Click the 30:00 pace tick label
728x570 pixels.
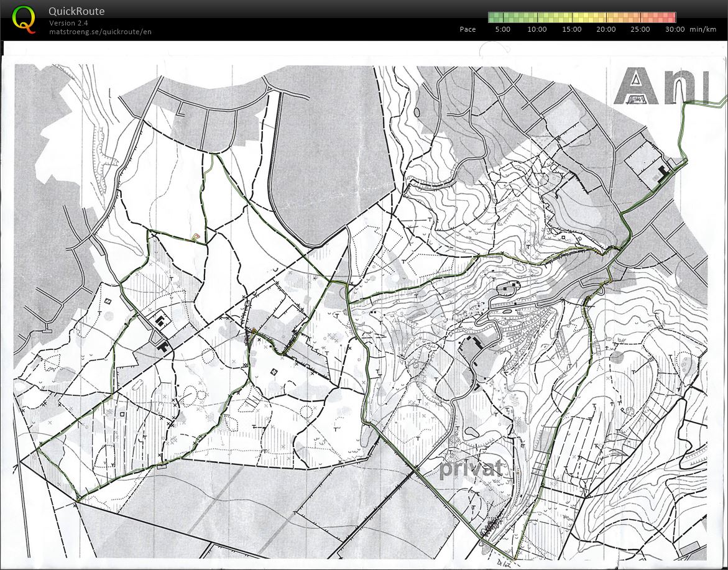675,29
